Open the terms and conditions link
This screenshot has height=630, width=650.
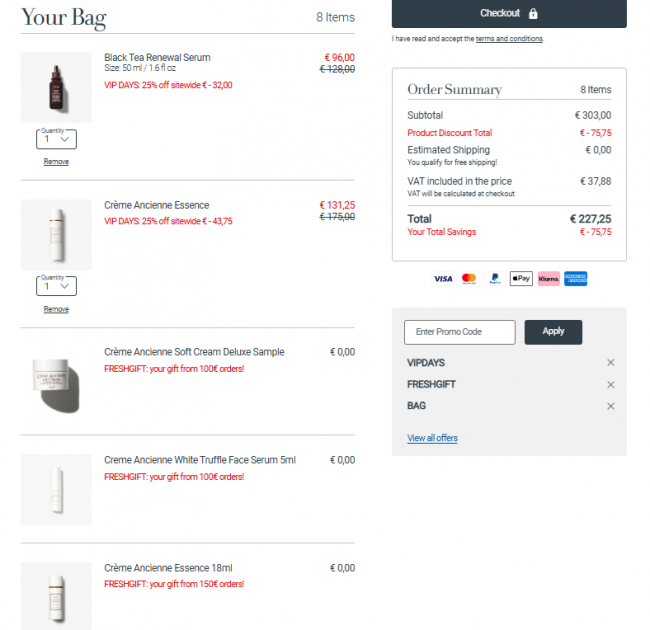tap(509, 39)
